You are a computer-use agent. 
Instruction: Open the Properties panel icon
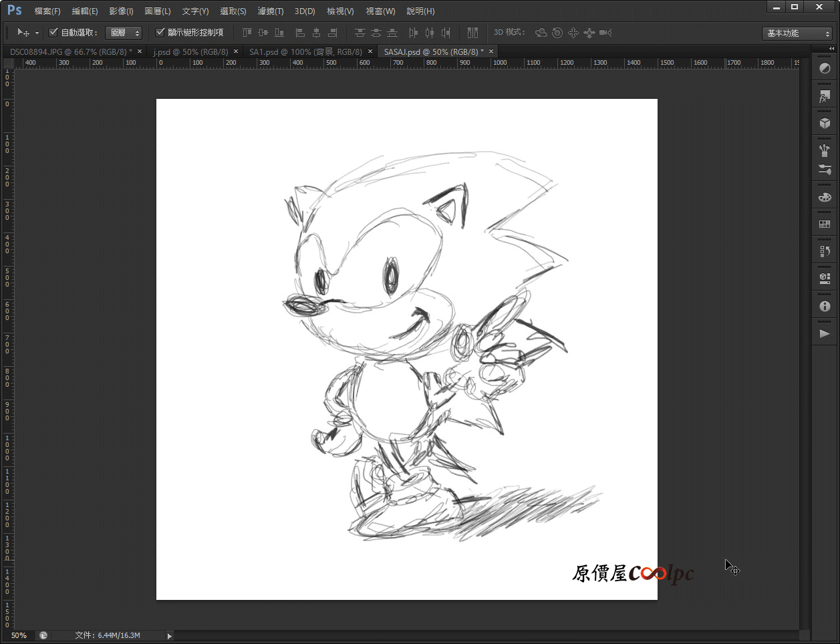coord(825,278)
